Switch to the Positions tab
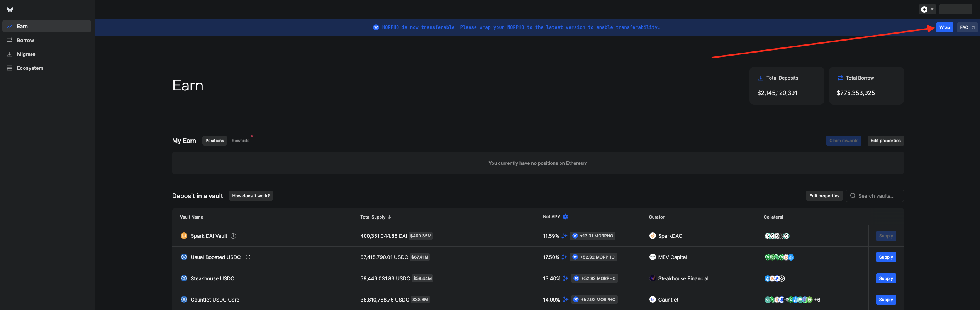Viewport: 980px width, 310px height. pyautogui.click(x=215, y=141)
